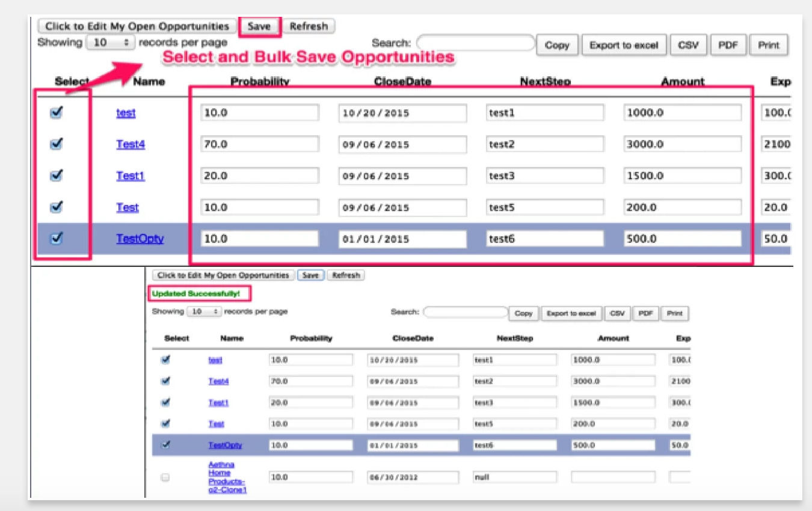Screen dimensions: 812x511
Task: Click the Updated Successfully! message
Action: click(196, 294)
